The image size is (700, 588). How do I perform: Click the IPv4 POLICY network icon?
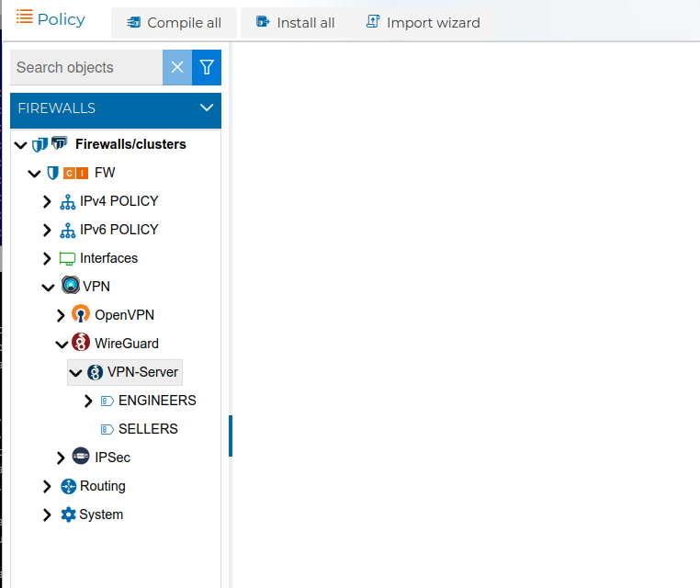click(67, 201)
